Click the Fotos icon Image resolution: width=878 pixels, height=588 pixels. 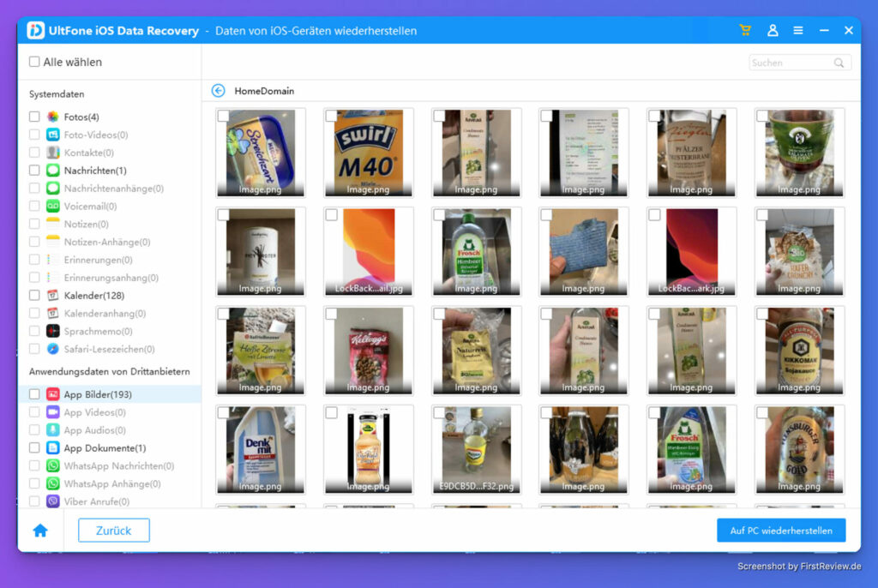[52, 117]
